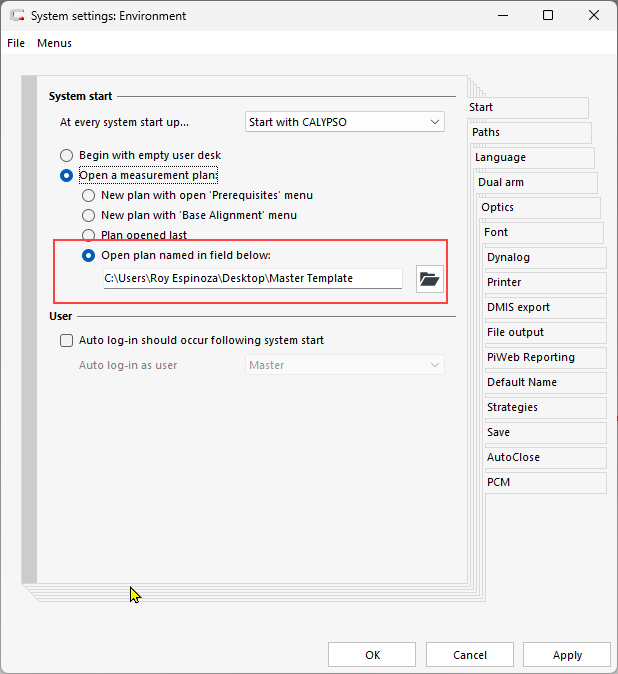Open the Menus menu
This screenshot has height=674, width=618.
point(54,43)
